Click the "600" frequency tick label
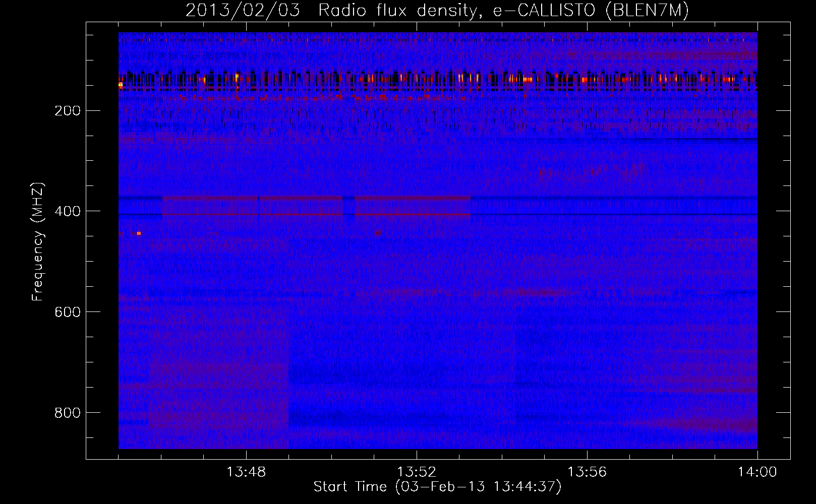The image size is (816, 504). 67,312
